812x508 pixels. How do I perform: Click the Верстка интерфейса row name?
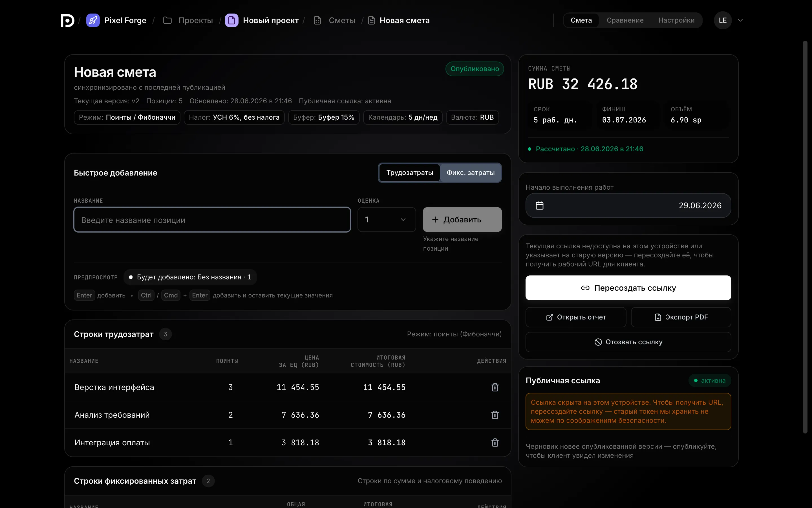[114, 387]
